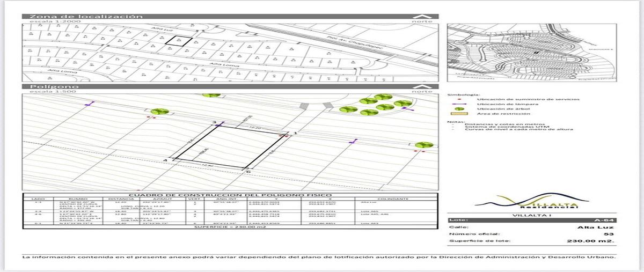The image size is (644, 272).
Task: Click the 'Notas:' heading
Action: point(455,121)
